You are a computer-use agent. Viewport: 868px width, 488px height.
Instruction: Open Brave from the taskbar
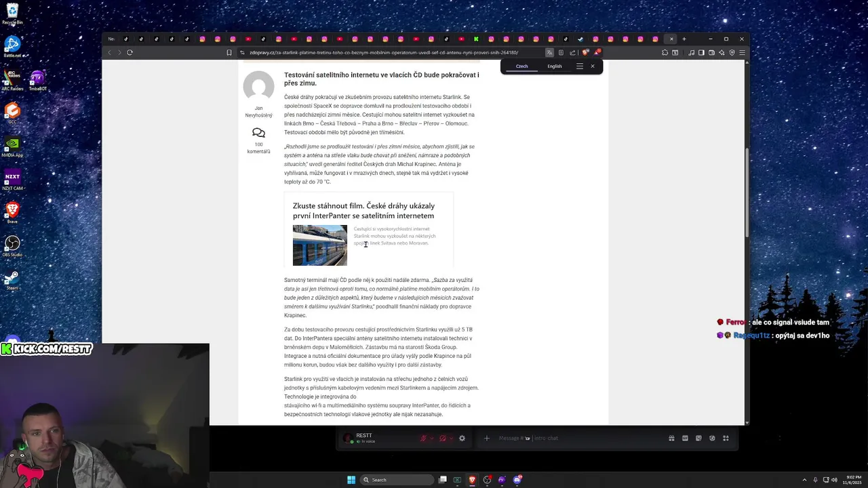coord(472,480)
